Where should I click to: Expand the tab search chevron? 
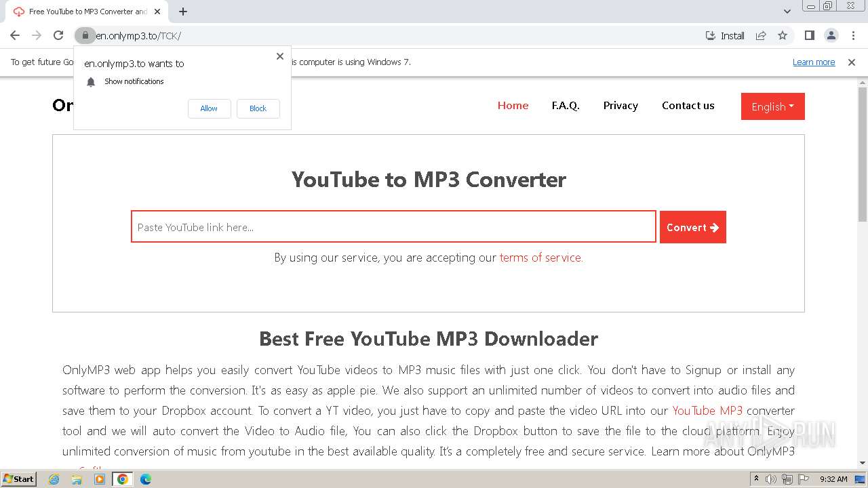click(x=787, y=12)
